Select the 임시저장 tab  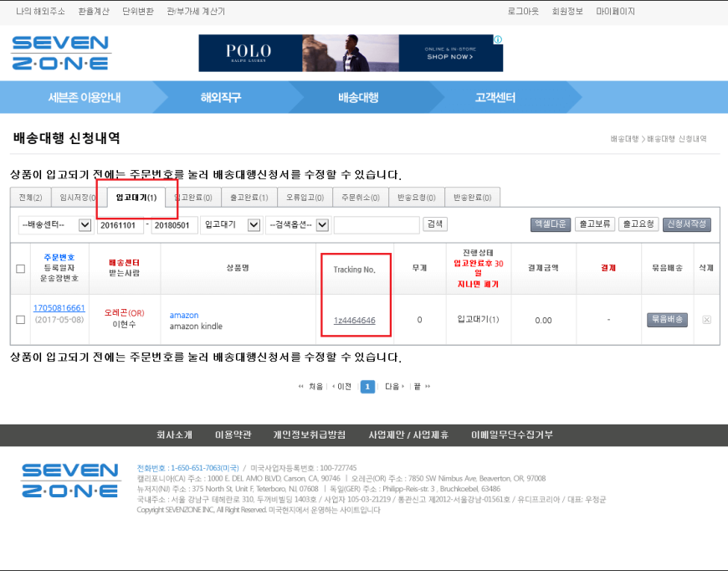pos(77,198)
